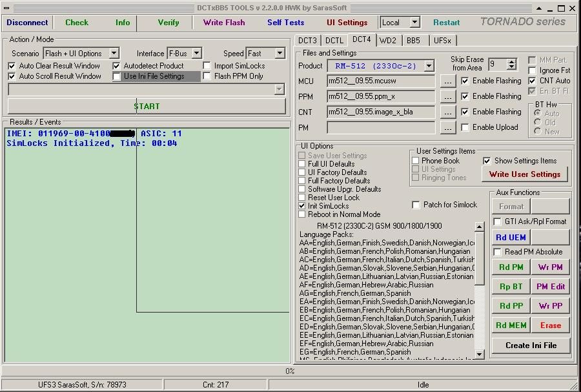The image size is (581, 392).
Task: Open phone Info
Action: tap(122, 23)
